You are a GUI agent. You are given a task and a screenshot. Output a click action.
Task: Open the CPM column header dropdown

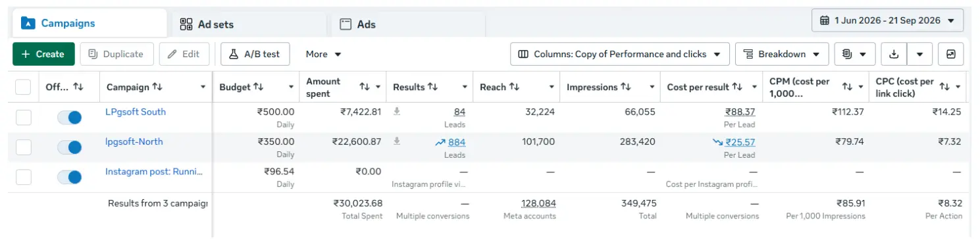tap(861, 87)
